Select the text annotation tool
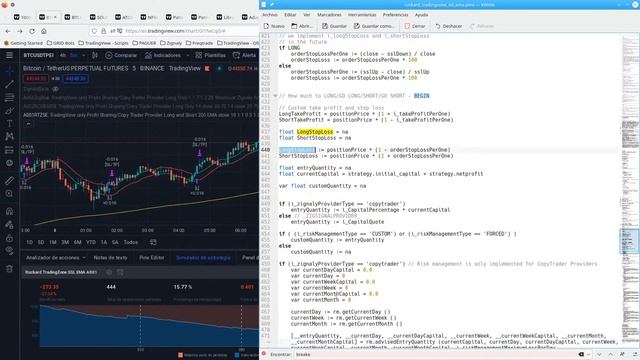This screenshot has height=360, width=640. (x=9, y=123)
